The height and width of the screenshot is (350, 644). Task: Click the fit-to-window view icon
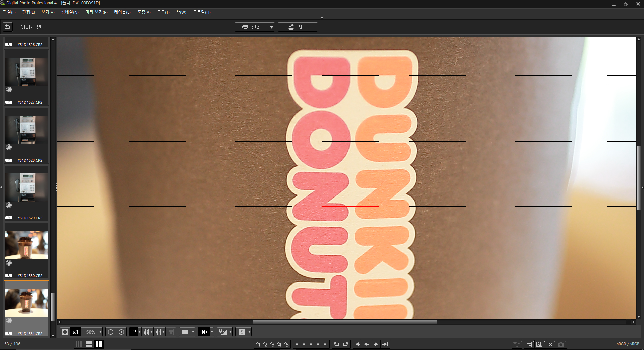pyautogui.click(x=65, y=332)
